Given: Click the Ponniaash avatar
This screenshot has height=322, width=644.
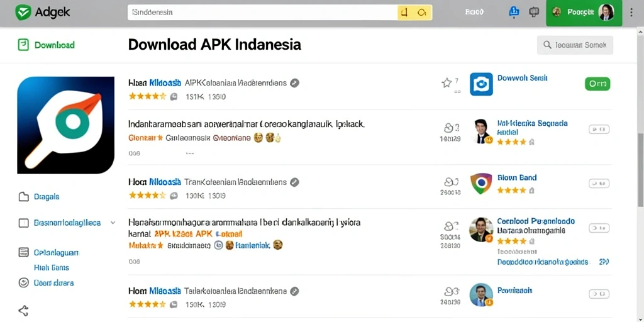Looking at the screenshot, I should click(x=481, y=294).
